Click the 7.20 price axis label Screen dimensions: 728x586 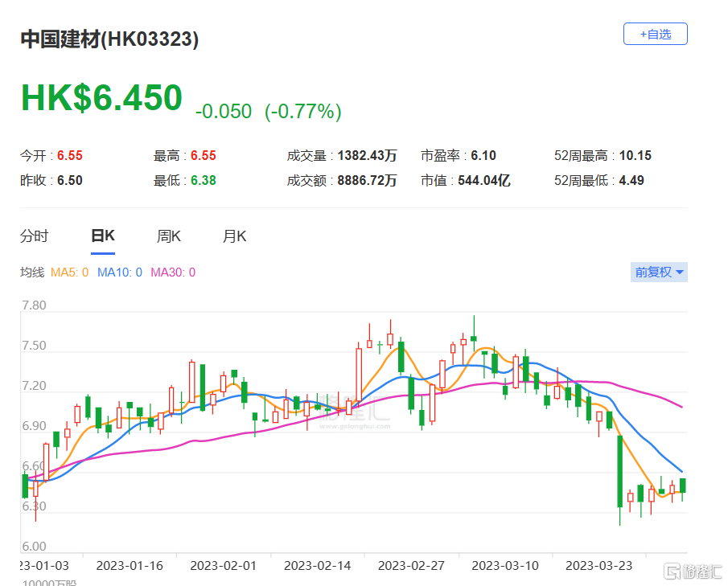point(35,386)
